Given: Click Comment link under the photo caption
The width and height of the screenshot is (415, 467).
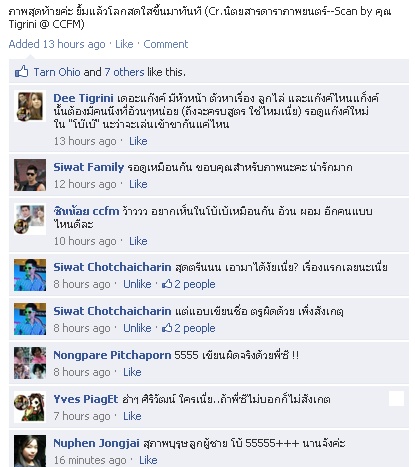Looking at the screenshot, I should tap(166, 44).
